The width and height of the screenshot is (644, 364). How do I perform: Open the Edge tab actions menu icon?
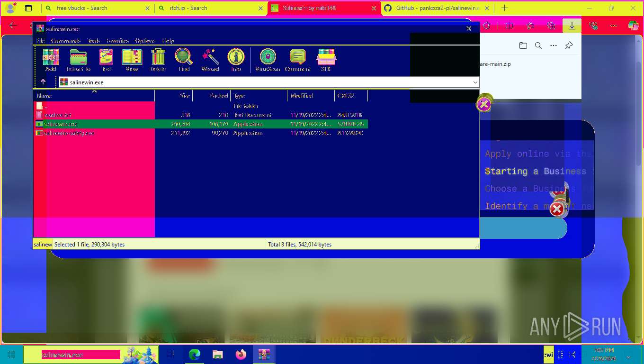pos(28,8)
